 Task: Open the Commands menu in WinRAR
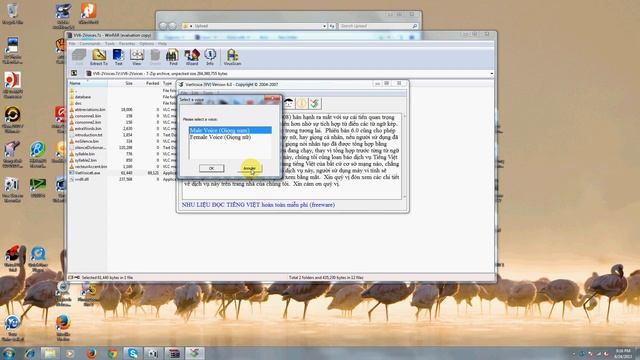point(90,43)
